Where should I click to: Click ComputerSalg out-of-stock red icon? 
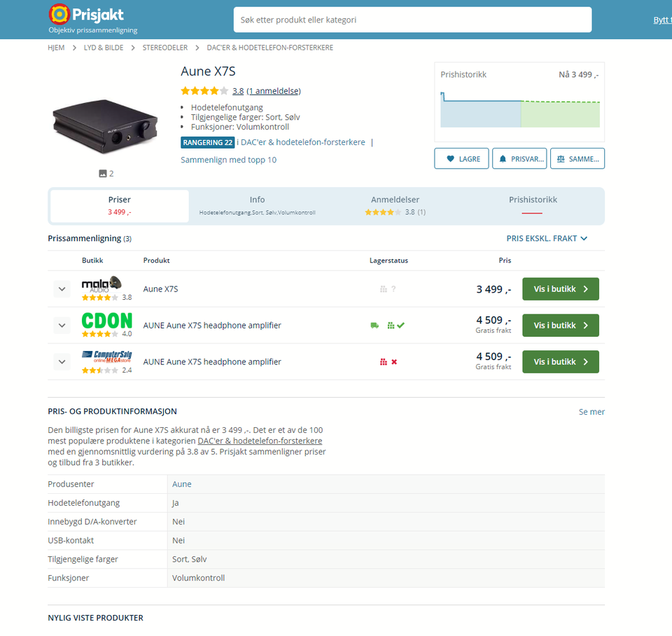(388, 362)
